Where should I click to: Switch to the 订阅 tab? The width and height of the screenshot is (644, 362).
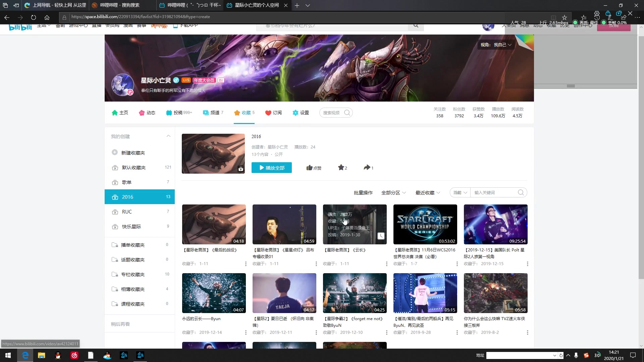(x=273, y=113)
